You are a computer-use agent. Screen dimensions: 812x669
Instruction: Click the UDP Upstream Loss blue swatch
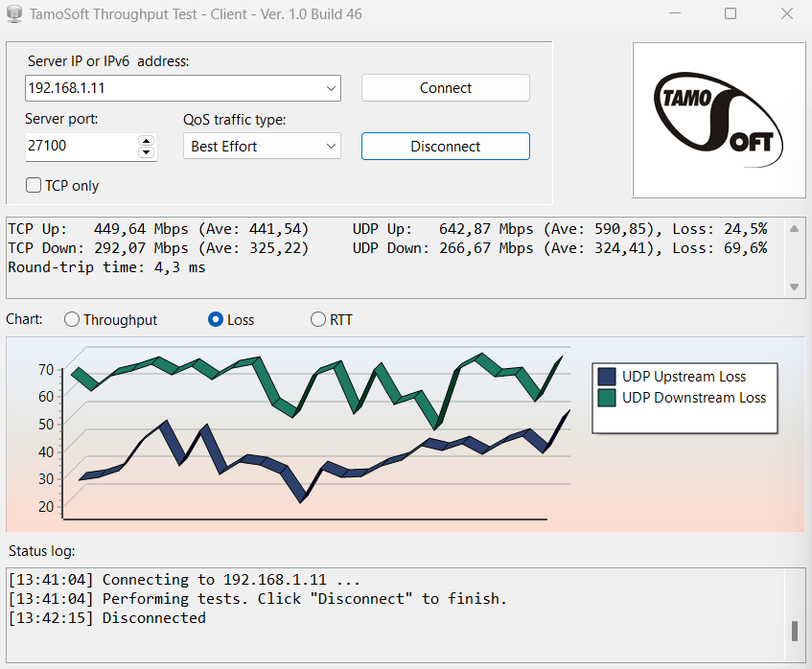(607, 377)
